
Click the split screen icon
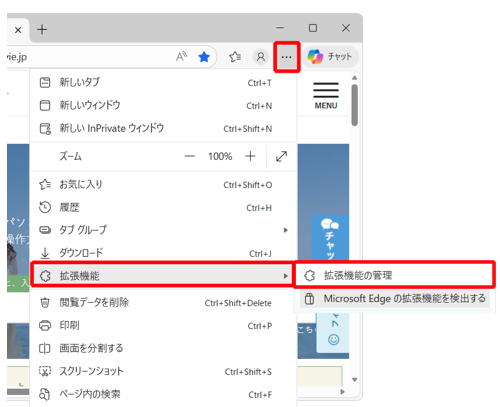pyautogui.click(x=45, y=348)
